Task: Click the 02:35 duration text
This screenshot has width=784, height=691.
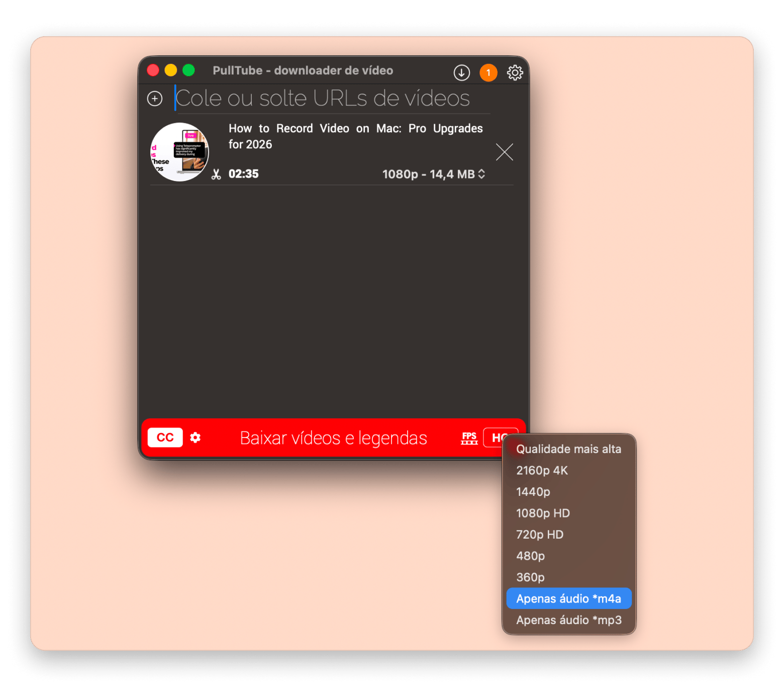Action: point(243,174)
